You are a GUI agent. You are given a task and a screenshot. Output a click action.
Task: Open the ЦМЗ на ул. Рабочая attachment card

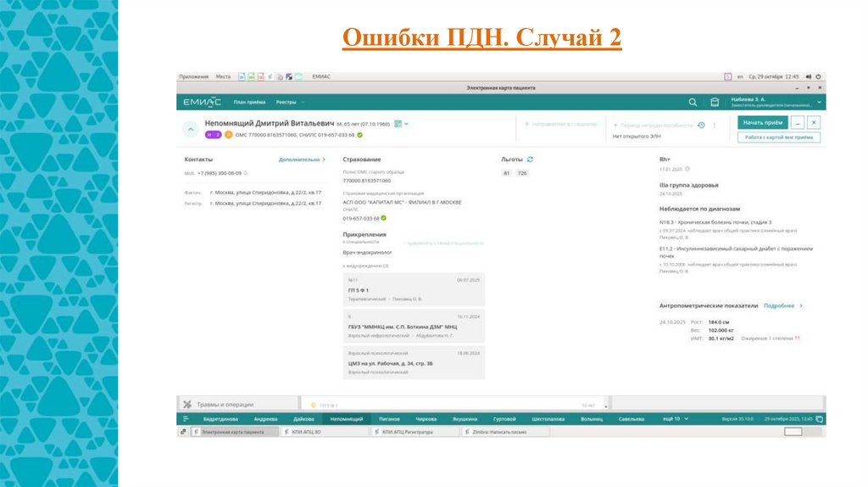414,362
